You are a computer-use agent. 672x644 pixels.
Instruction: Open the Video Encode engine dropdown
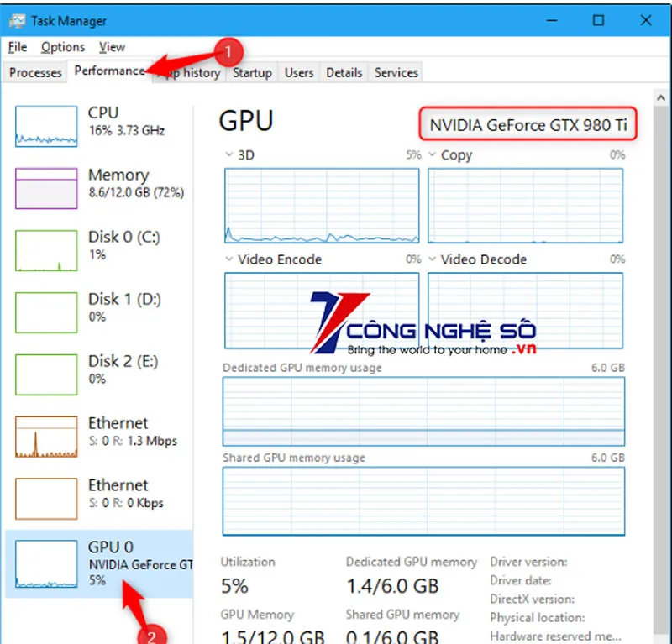pyautogui.click(x=229, y=259)
